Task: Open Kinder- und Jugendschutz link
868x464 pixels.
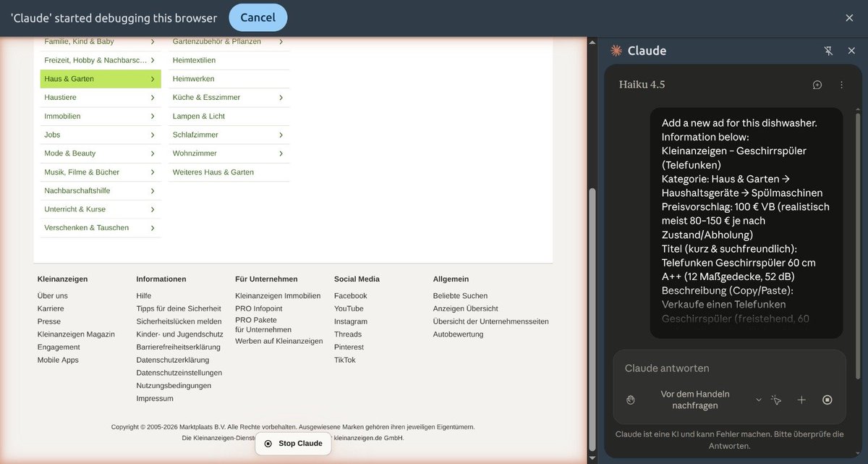Action: [180, 334]
